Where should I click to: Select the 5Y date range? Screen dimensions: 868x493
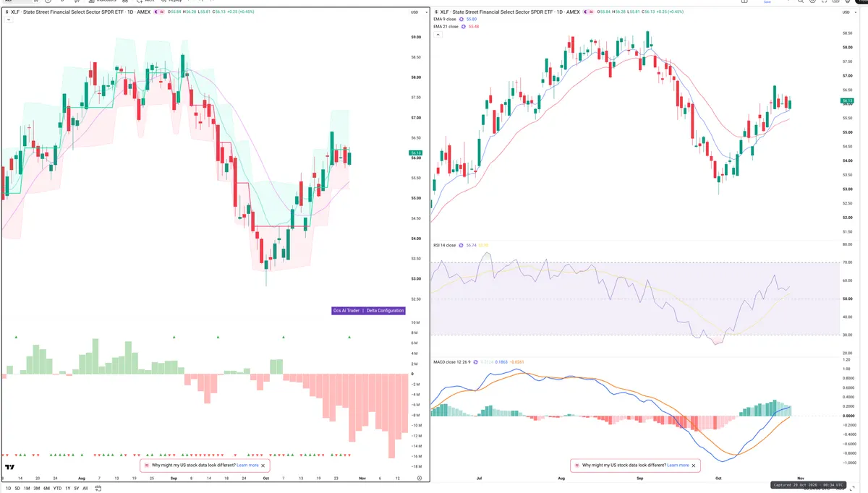[x=77, y=489]
